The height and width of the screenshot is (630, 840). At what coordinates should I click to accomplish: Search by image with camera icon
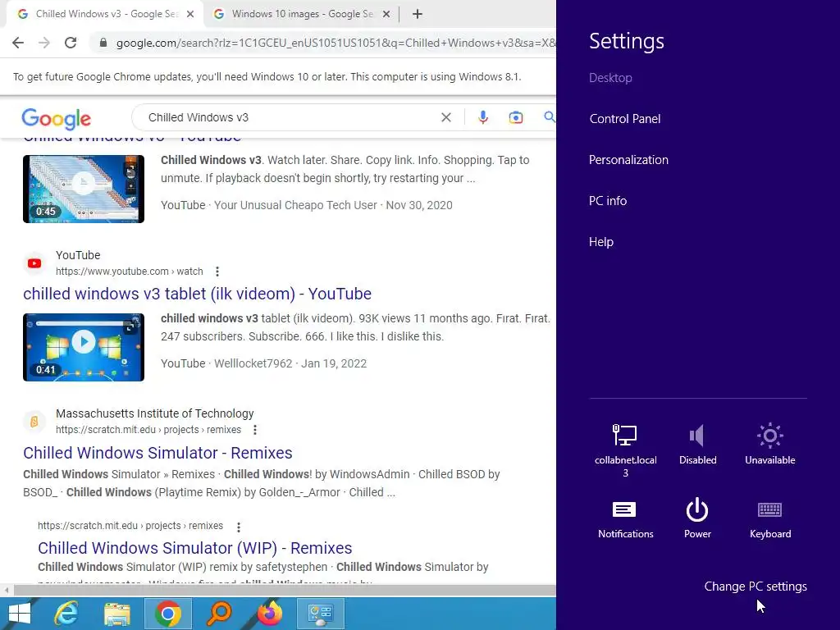click(515, 117)
